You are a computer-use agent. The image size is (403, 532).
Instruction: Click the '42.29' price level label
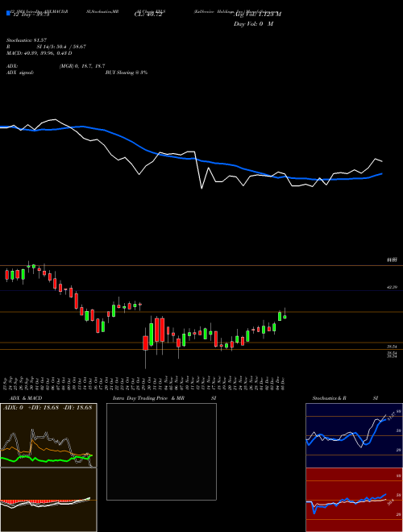click(393, 287)
